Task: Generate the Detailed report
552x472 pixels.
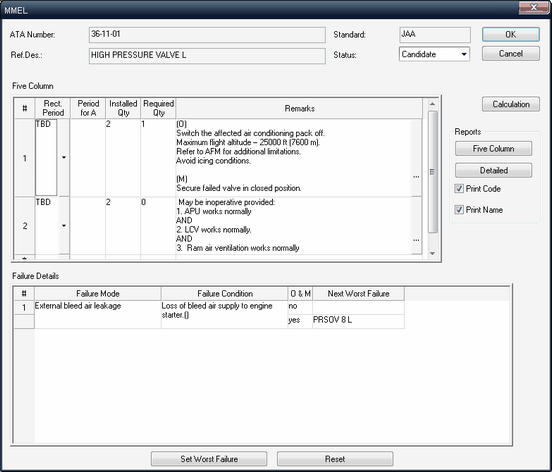Action: pos(493,170)
